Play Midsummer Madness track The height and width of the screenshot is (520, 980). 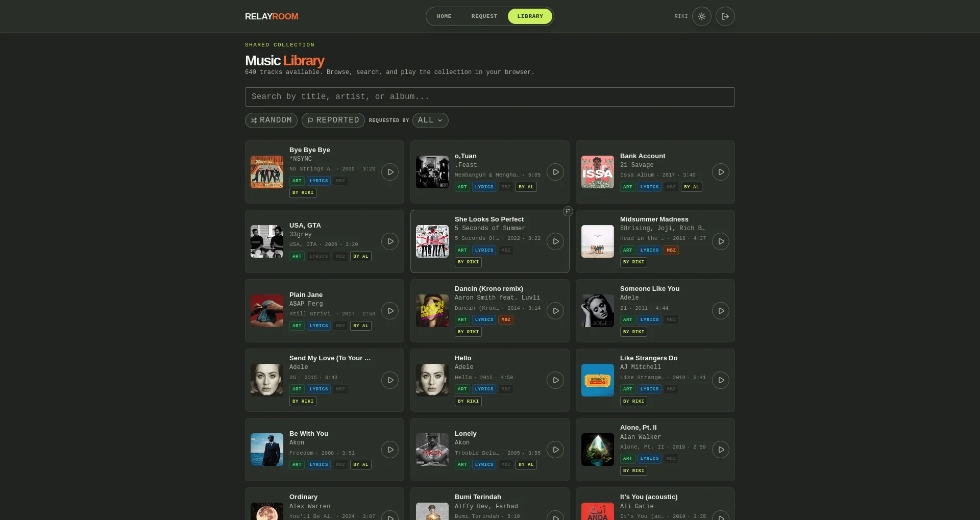(721, 241)
